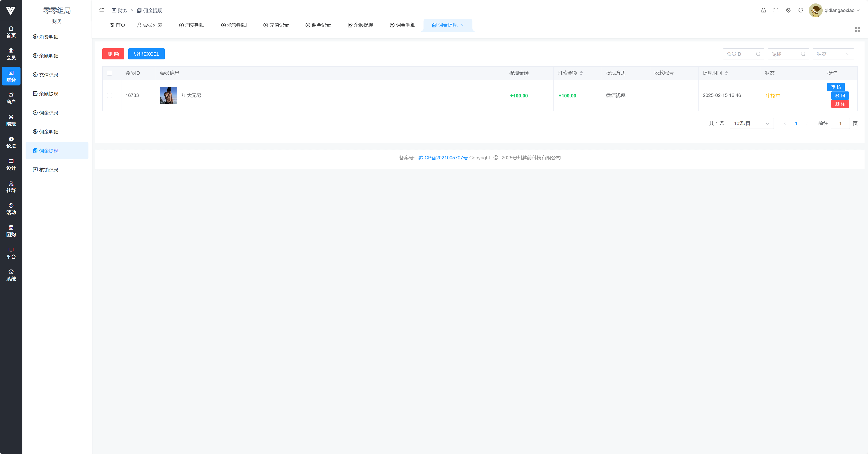
Task: Open 系统 section in left sidebar
Action: point(11,275)
